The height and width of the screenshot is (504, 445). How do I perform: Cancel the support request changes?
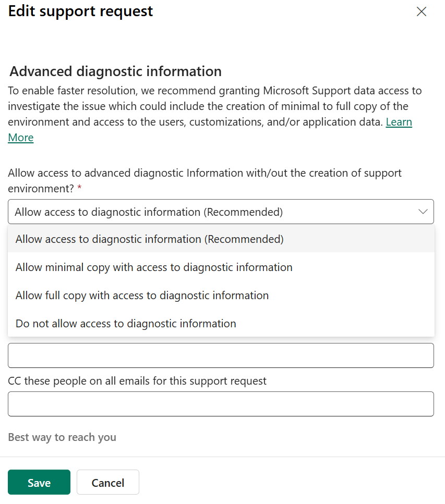coord(107,482)
